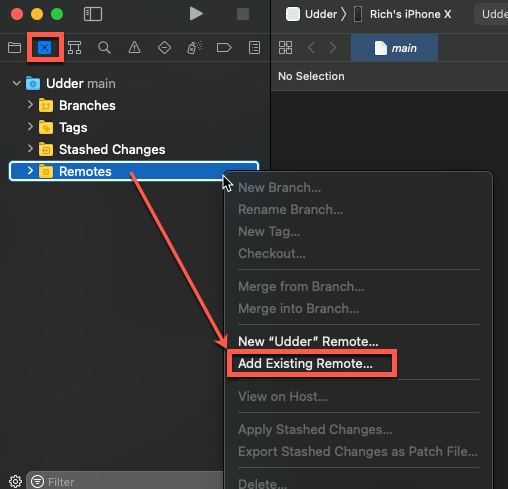Open the gear settings menu at bottom

(x=15, y=481)
